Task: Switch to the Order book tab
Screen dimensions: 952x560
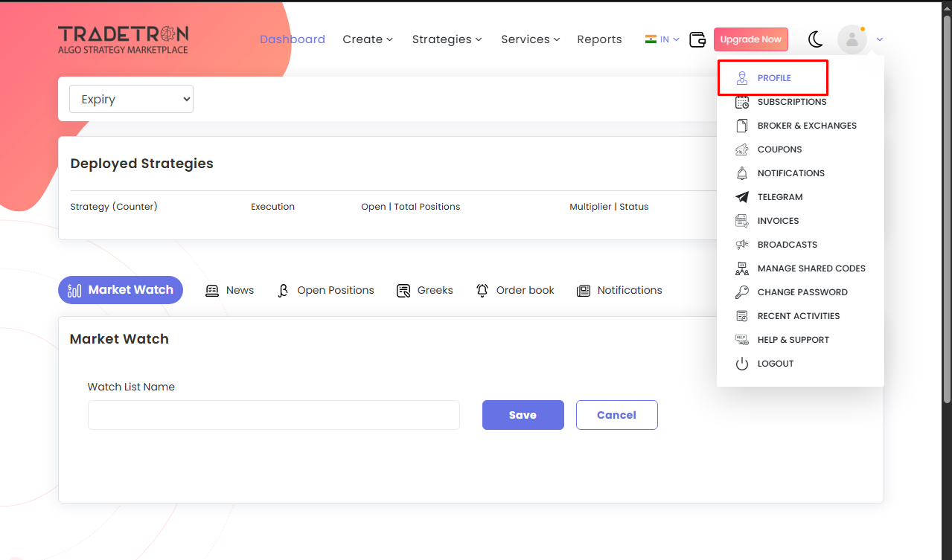Action: [x=515, y=290]
